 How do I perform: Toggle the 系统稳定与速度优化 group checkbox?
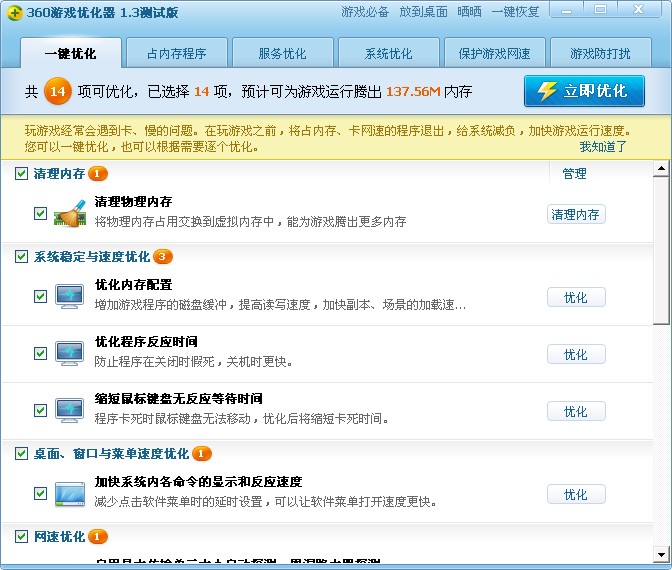pos(21,257)
